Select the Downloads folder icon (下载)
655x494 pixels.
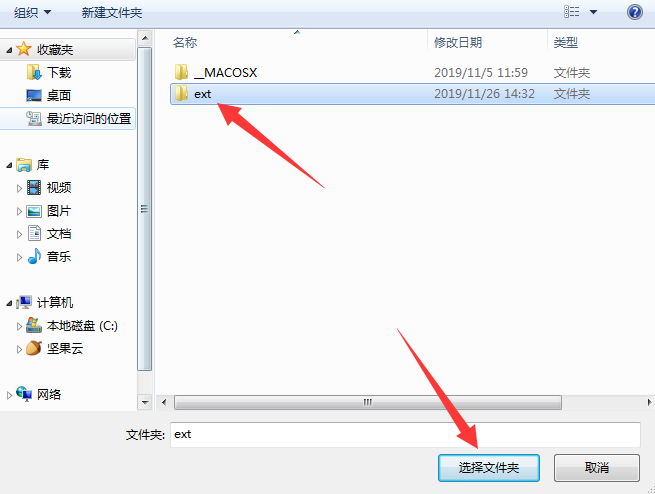click(x=34, y=72)
